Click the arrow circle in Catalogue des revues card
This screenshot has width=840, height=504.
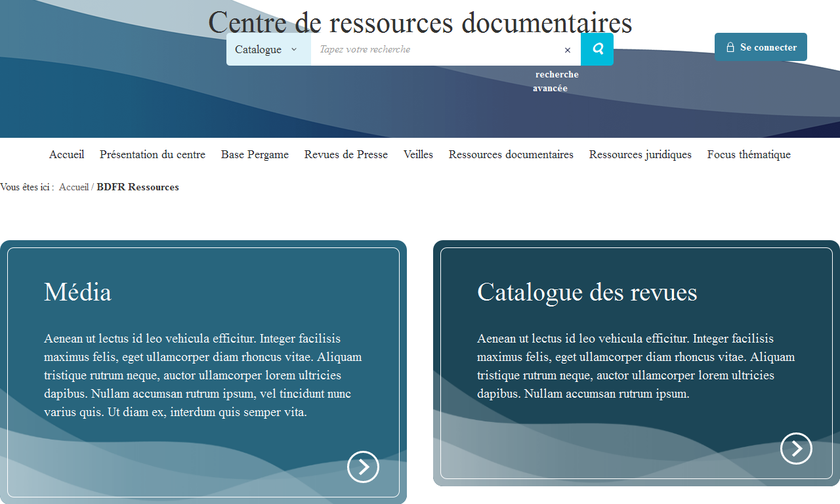click(796, 448)
